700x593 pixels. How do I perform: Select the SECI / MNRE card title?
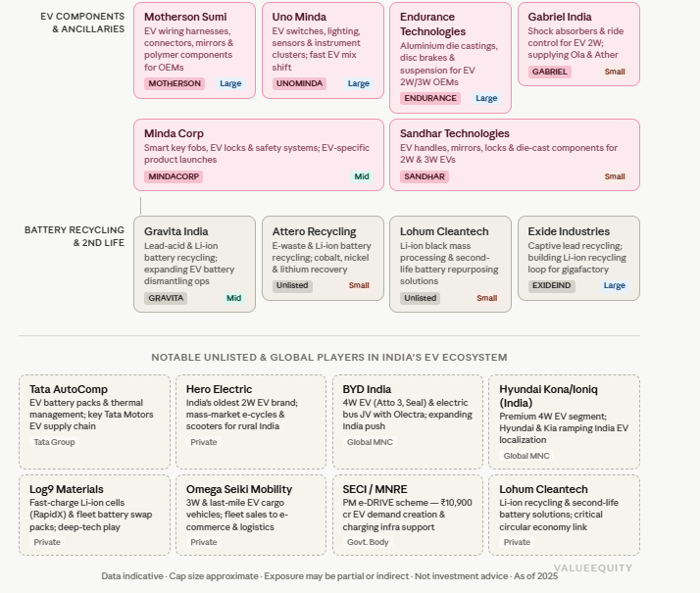point(375,489)
